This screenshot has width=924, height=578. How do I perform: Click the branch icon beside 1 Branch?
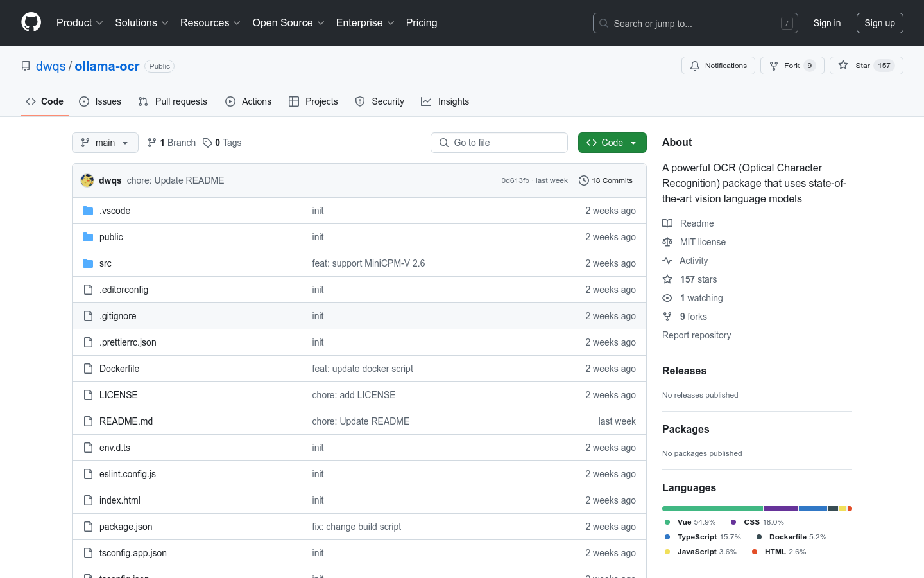click(152, 143)
